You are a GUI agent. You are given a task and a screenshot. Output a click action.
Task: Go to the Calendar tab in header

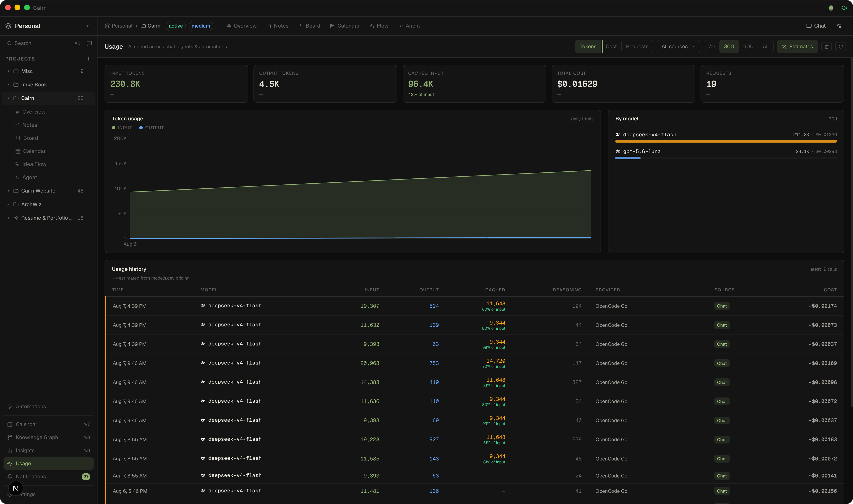(344, 26)
